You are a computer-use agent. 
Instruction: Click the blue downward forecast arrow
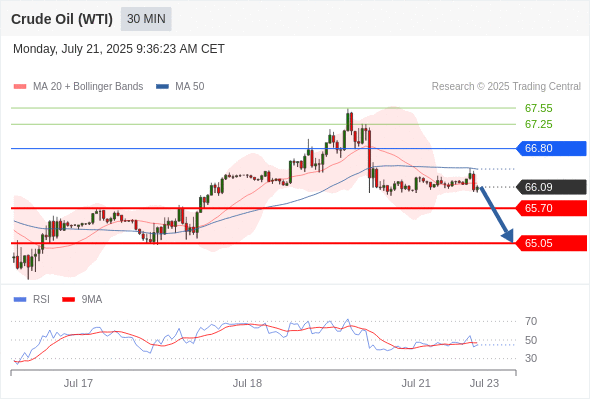point(496,214)
